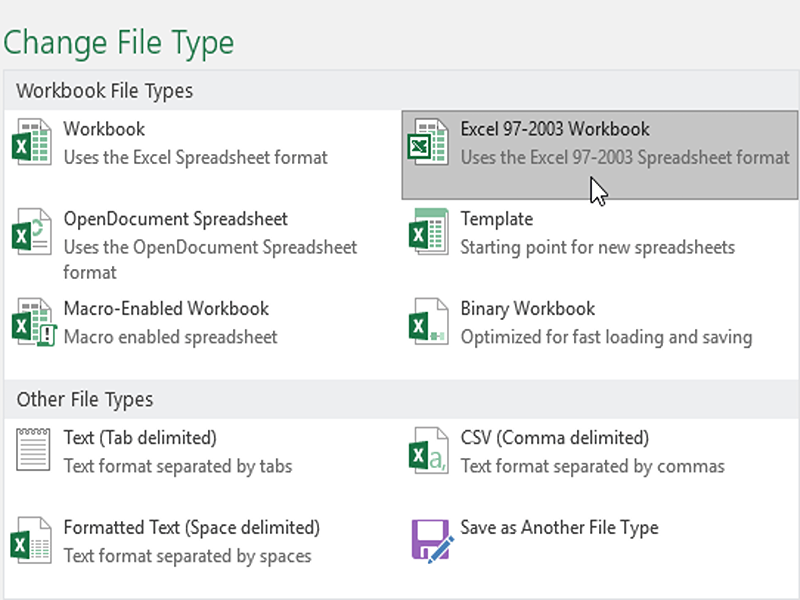Click "Optimized for fast loading and saving" description
This screenshot has width=800, height=600.
607,337
